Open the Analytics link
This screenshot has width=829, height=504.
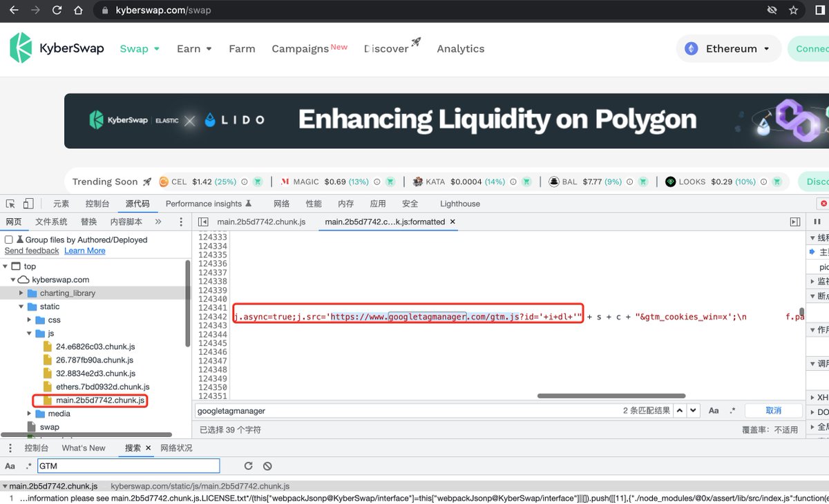460,48
